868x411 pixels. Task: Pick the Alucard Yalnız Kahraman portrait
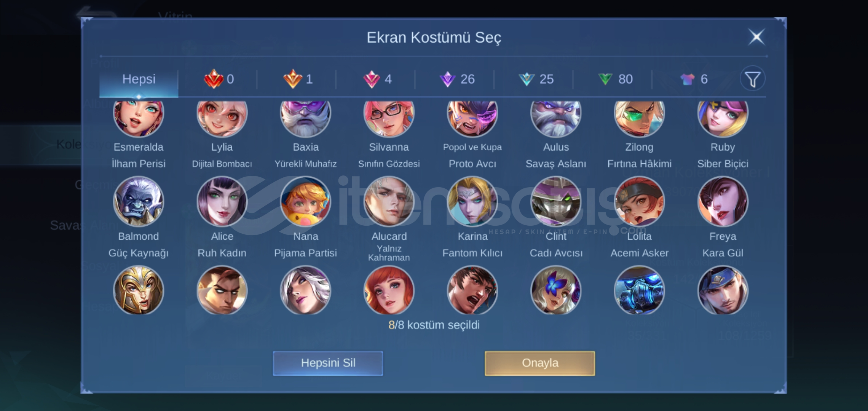click(x=389, y=201)
